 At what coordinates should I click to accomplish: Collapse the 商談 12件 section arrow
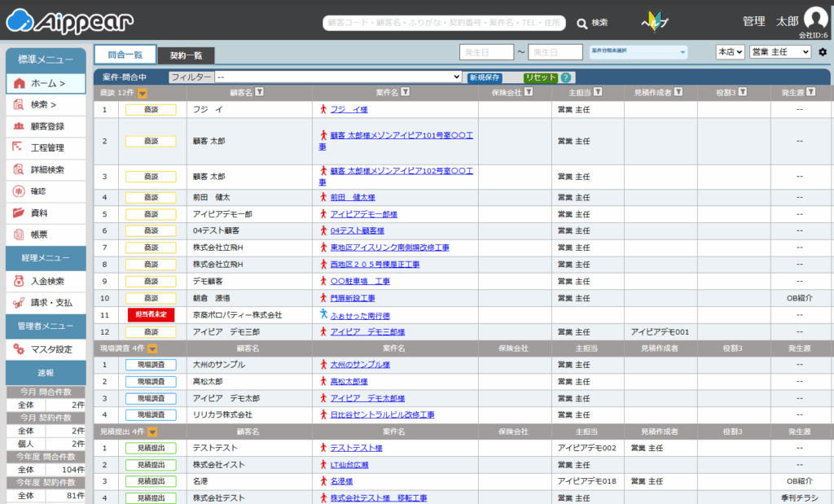(142, 93)
